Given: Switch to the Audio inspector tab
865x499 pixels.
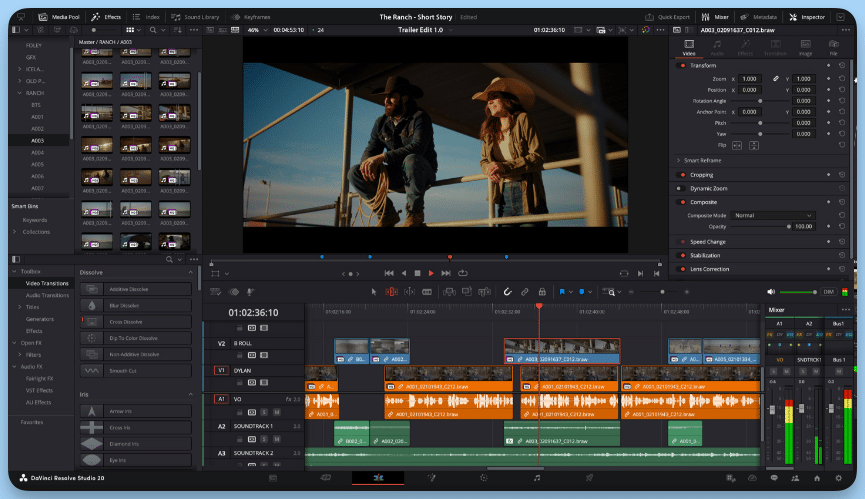Looking at the screenshot, I should click(x=717, y=47).
